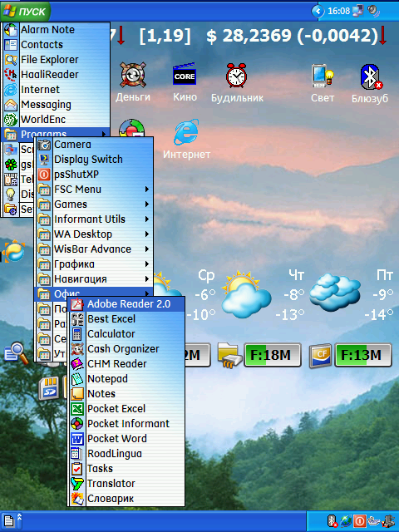Open Messaging from the start menu
This screenshot has height=532, width=399.
click(x=57, y=105)
